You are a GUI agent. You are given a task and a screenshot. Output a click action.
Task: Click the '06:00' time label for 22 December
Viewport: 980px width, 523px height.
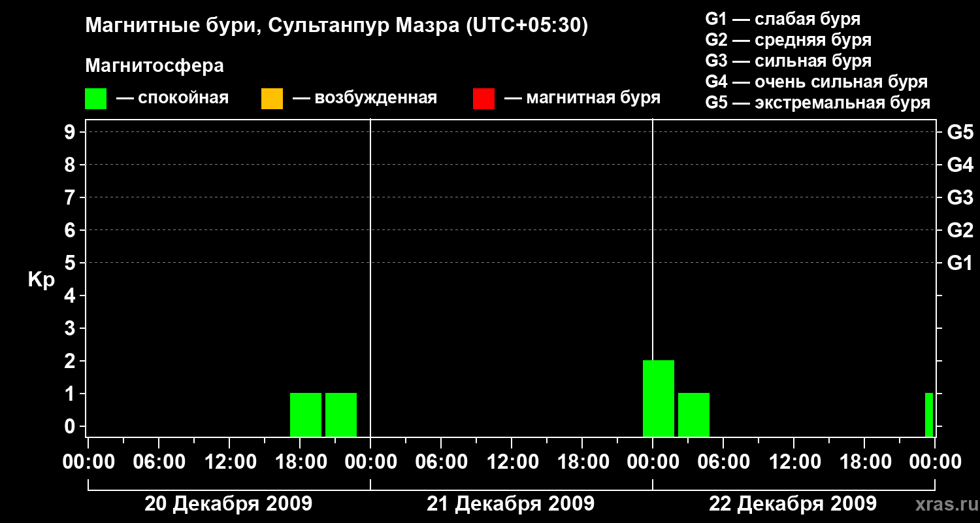point(723,462)
